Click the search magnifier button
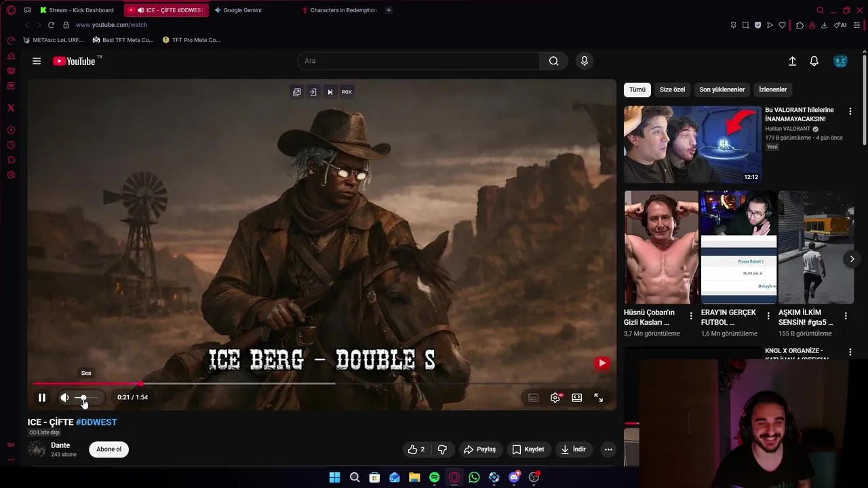868x488 pixels. click(x=554, y=61)
